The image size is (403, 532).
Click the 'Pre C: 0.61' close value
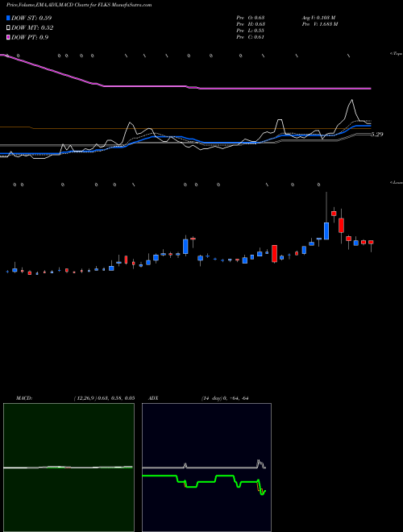coord(251,37)
